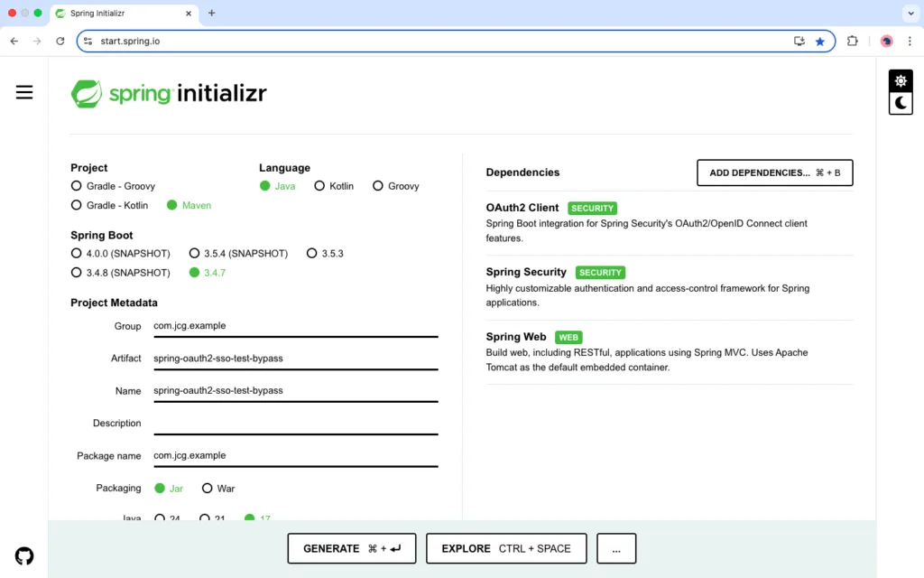Viewport: 924px width, 578px height.
Task: Select the Spring Web dependency entry
Action: click(x=670, y=352)
